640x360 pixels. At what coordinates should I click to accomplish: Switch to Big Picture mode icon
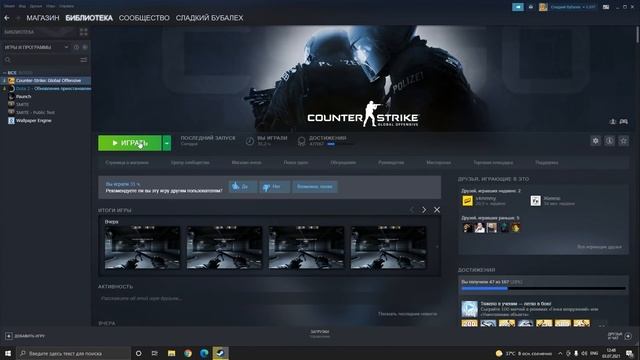coord(606,7)
